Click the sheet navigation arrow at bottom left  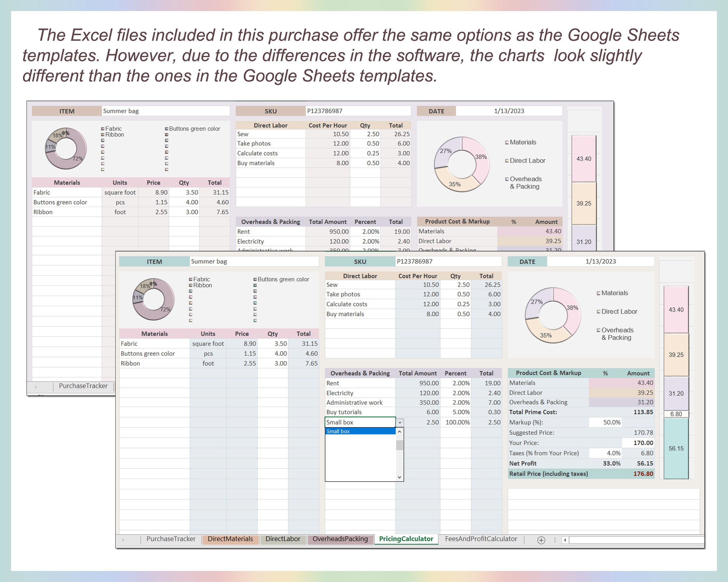[123, 539]
